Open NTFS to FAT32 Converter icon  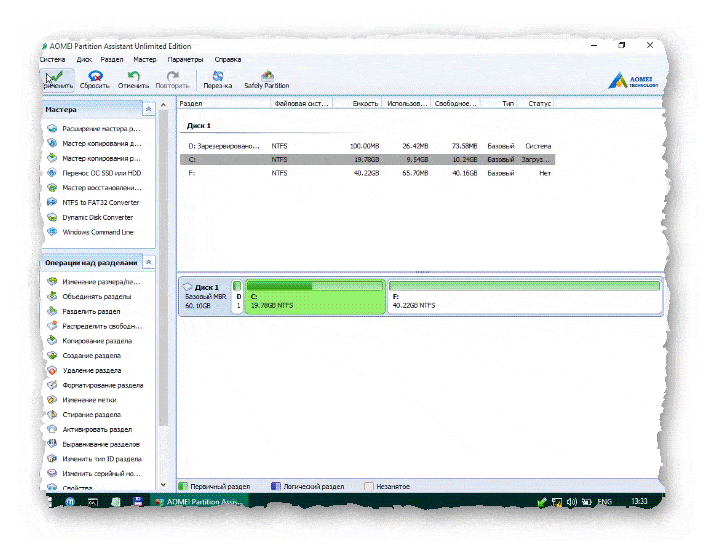52,202
